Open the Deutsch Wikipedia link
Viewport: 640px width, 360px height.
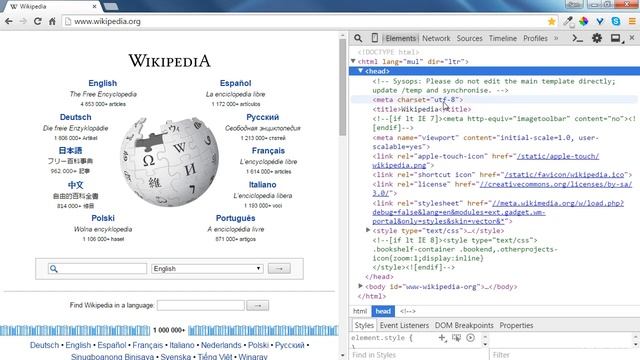[x=76, y=117]
